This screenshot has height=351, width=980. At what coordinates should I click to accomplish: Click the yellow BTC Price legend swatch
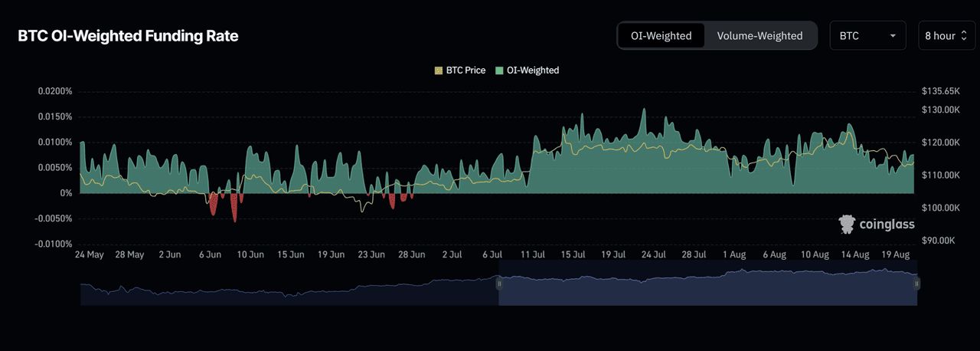coord(439,71)
